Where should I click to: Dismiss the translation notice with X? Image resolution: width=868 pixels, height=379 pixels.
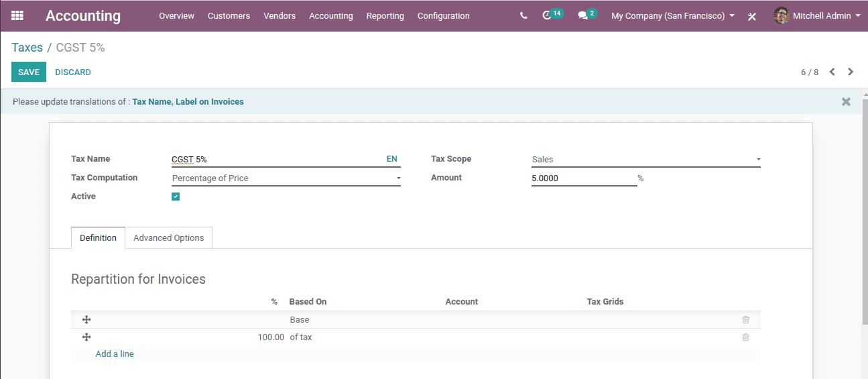point(846,102)
